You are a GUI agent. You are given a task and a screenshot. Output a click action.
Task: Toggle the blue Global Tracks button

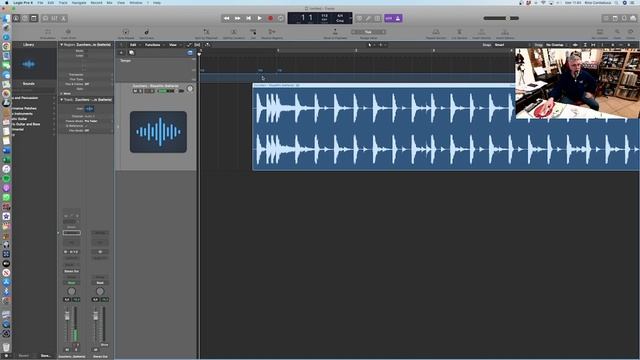[x=190, y=53]
